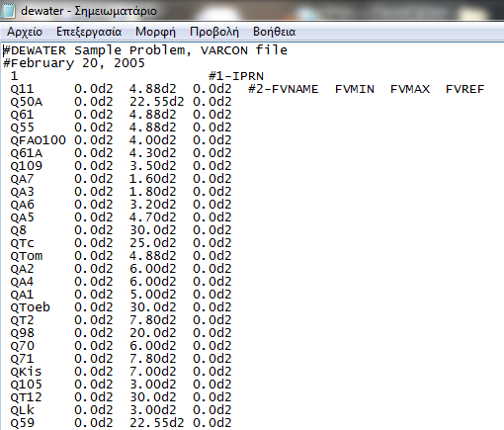Click the variable name 'QLk'
Image resolution: width=504 pixels, height=430 pixels.
tap(22, 410)
